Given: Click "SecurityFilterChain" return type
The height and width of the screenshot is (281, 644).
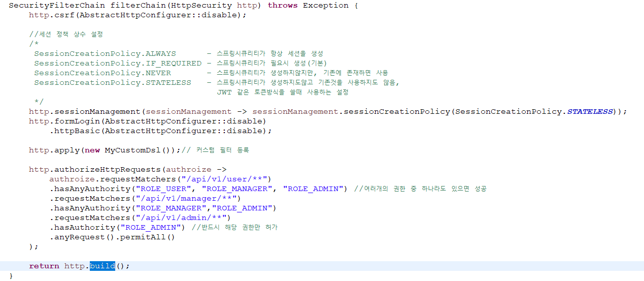Looking at the screenshot, I should (57, 5).
